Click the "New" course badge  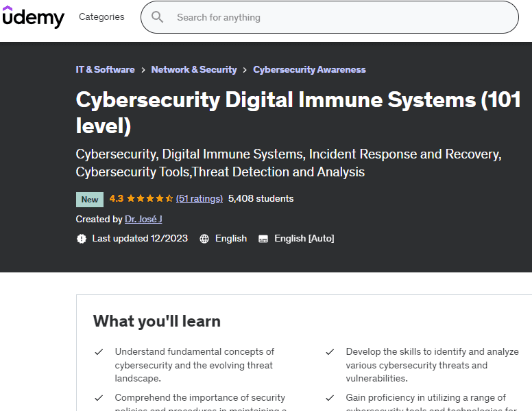90,200
